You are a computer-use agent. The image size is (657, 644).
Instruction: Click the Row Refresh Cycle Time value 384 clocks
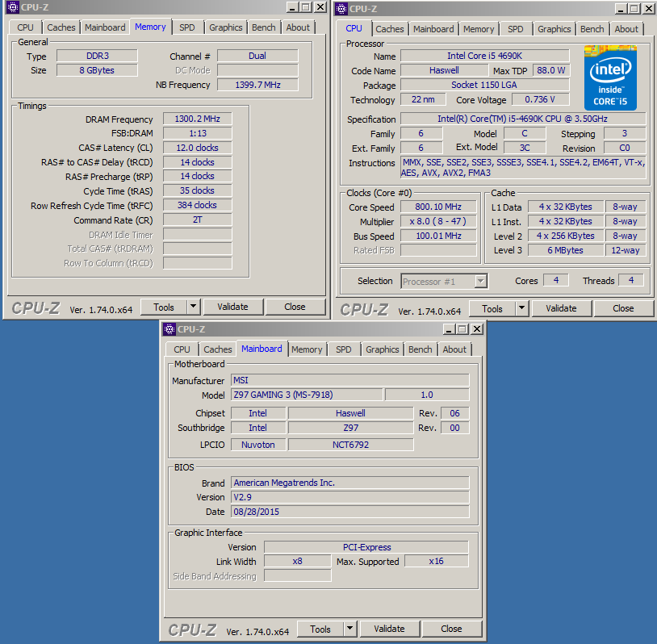pos(198,205)
